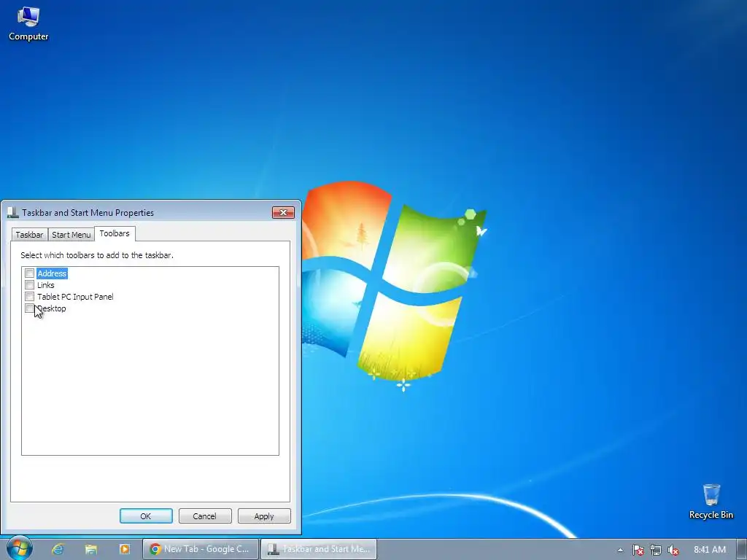Open the clock showing 8:41 AM
This screenshot has width=747, height=560.
tap(709, 550)
